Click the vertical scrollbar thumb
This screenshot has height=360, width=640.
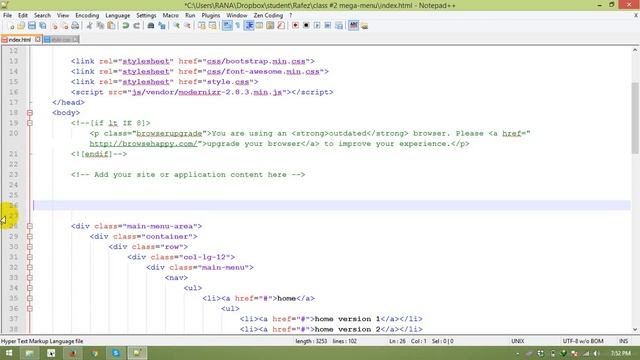635,118
